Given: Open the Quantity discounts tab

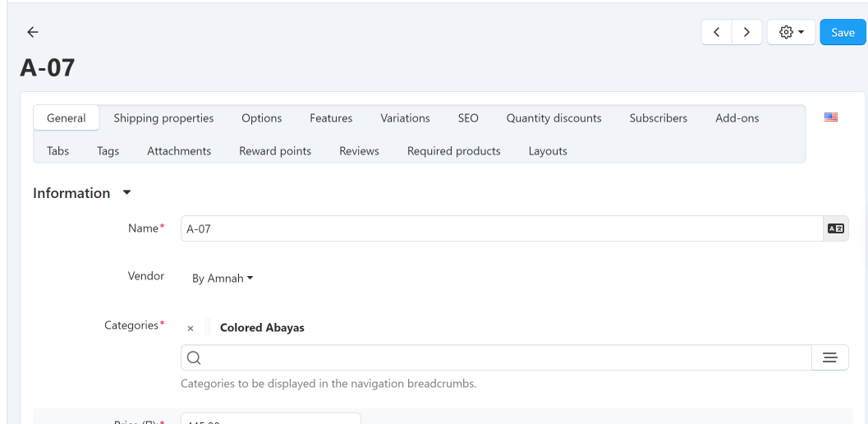Looking at the screenshot, I should point(554,118).
